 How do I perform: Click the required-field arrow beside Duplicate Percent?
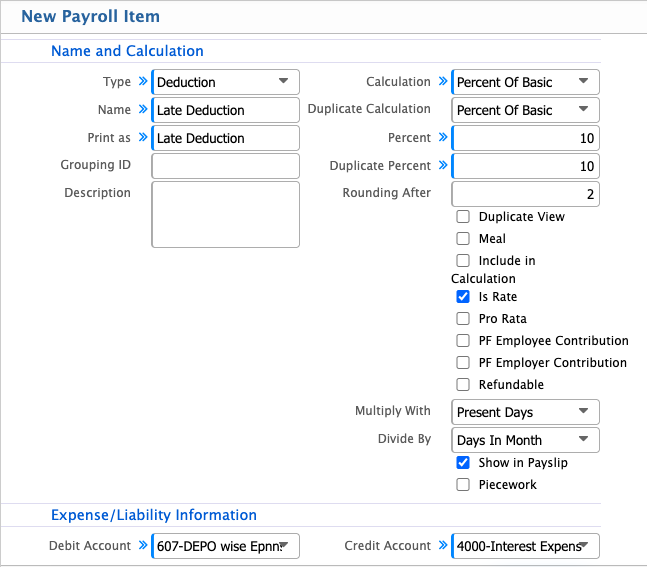click(x=443, y=165)
